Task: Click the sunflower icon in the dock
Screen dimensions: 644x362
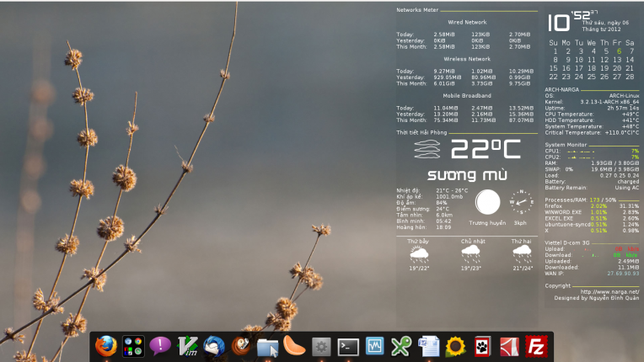Action: pyautogui.click(x=455, y=346)
